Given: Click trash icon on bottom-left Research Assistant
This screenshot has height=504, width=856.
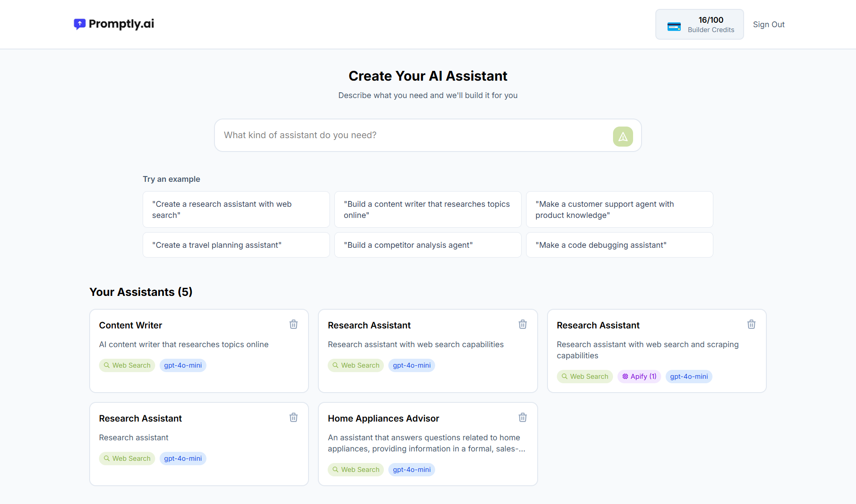Looking at the screenshot, I should [x=293, y=418].
